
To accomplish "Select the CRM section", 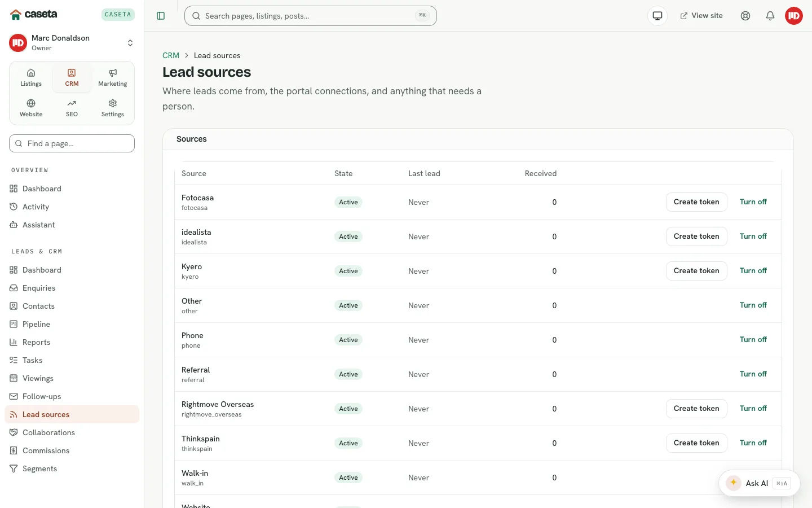I will pos(72,78).
